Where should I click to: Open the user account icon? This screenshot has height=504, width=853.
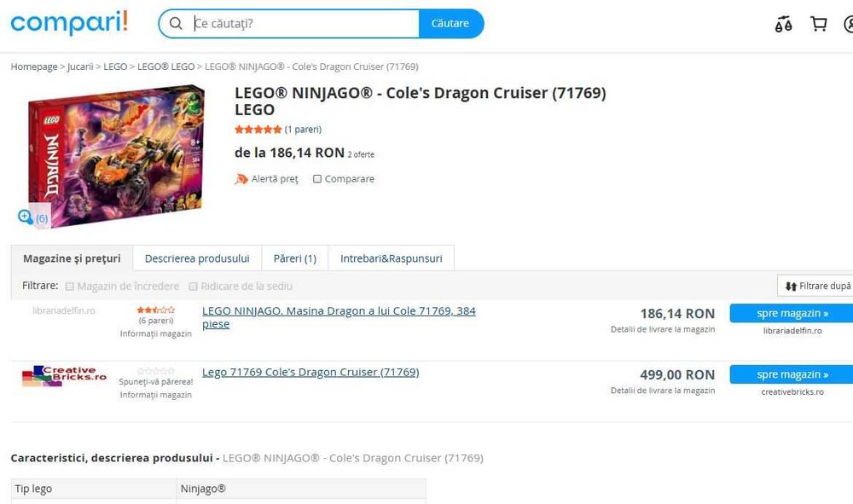[x=847, y=24]
